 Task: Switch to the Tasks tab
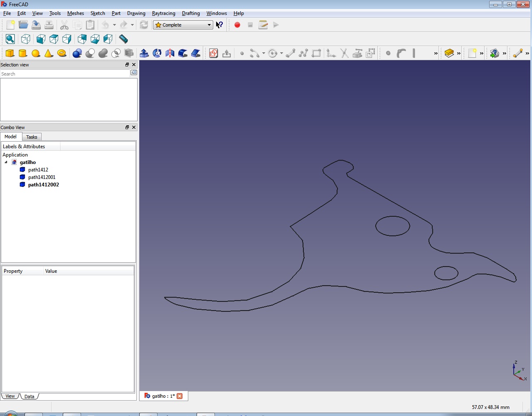click(32, 137)
